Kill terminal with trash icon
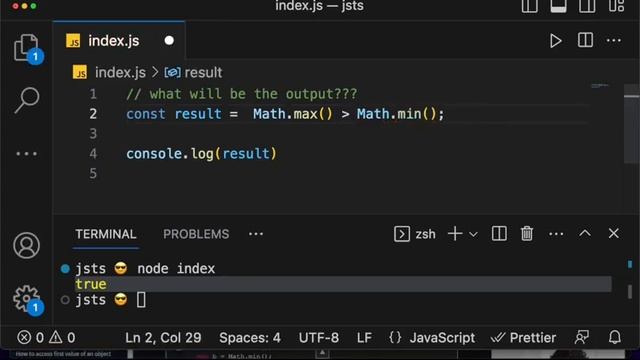The image size is (640, 360). [x=527, y=234]
